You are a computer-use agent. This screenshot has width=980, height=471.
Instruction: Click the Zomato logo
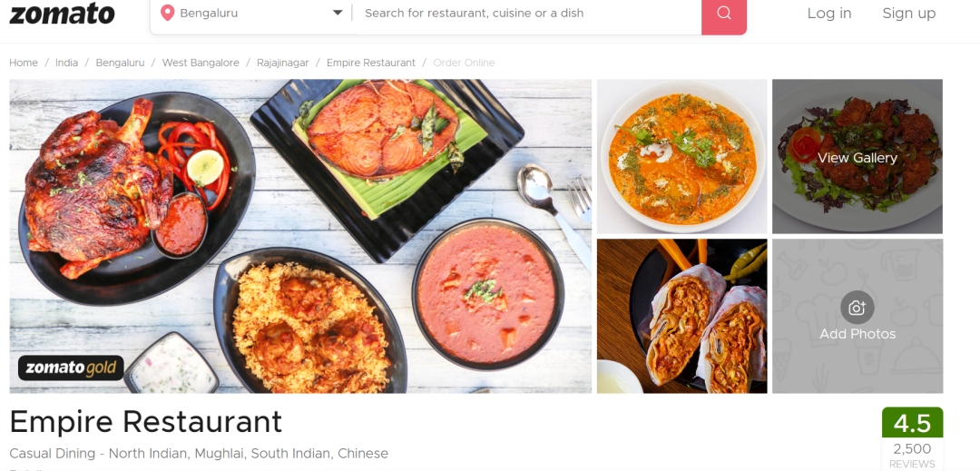coord(62,13)
